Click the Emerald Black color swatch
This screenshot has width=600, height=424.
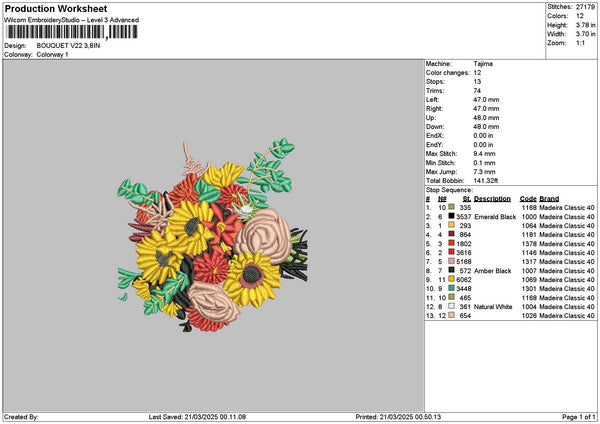pos(452,216)
